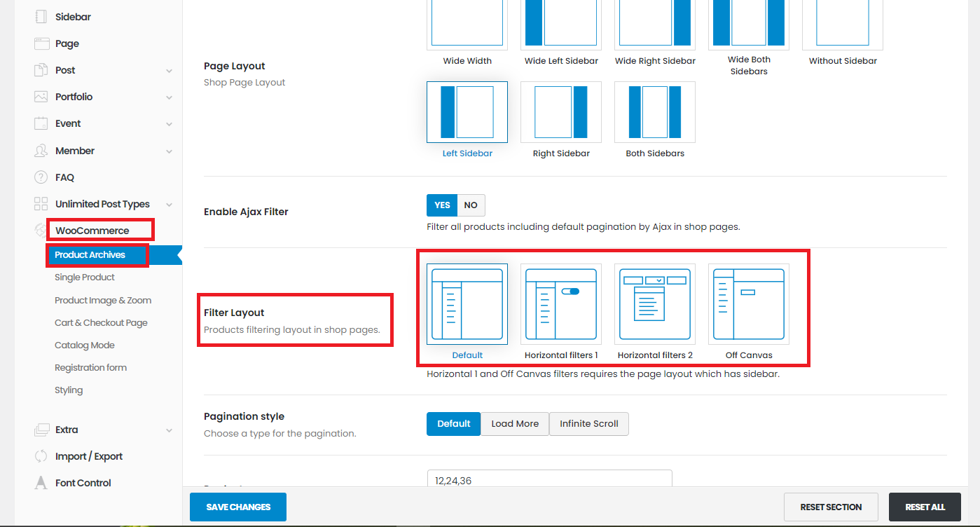Click the FAQ question mark icon
The image size is (980, 527).
point(41,177)
